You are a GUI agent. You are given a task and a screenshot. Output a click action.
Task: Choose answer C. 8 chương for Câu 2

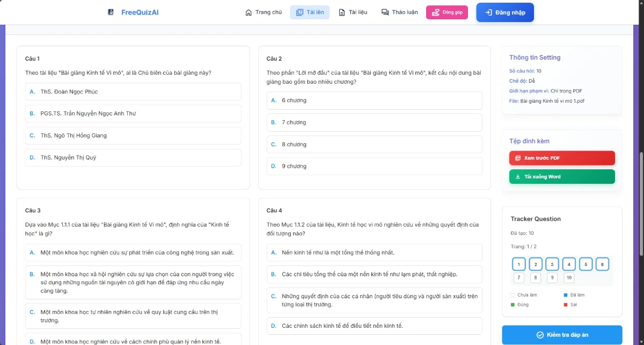point(374,145)
